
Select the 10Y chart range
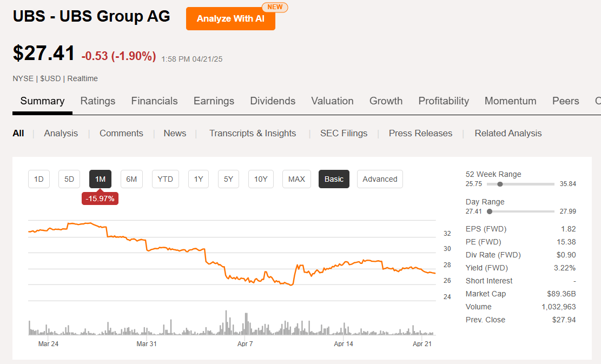[261, 179]
